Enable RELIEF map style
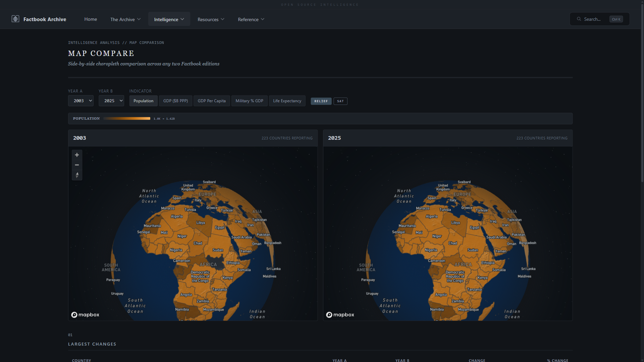This screenshot has height=362, width=644. [x=321, y=101]
